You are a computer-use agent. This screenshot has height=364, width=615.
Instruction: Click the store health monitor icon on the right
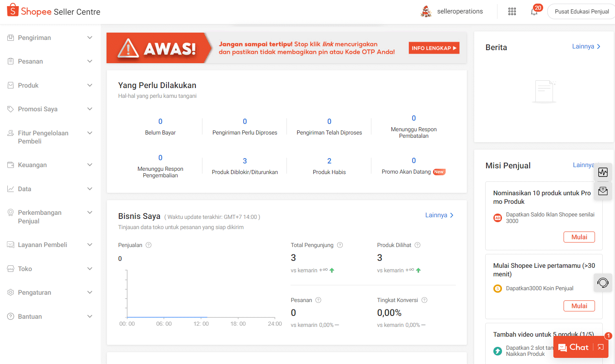click(x=603, y=172)
